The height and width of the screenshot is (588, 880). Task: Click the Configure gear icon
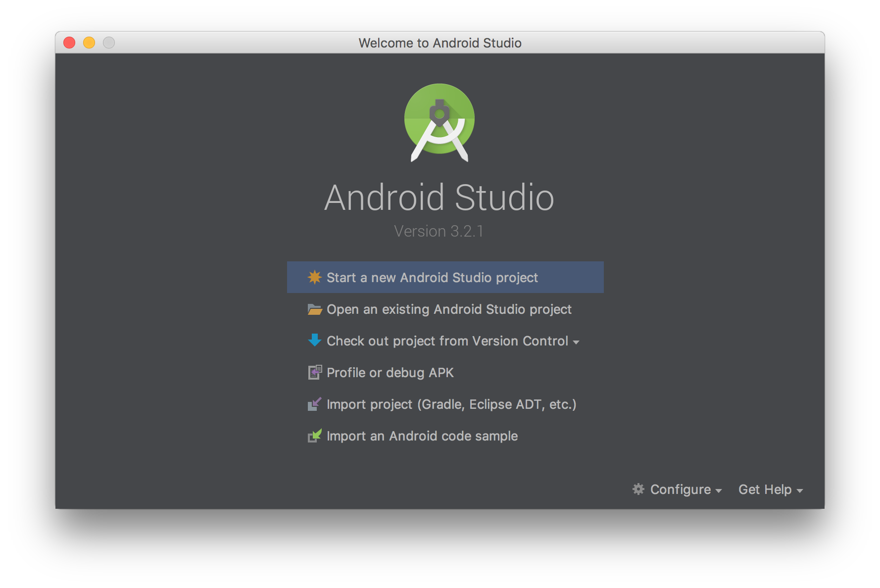(638, 489)
